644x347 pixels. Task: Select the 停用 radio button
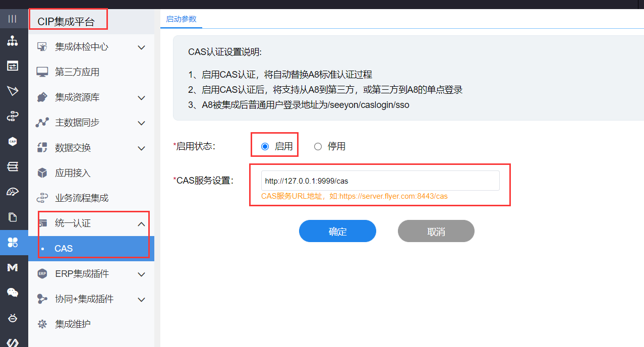click(318, 147)
